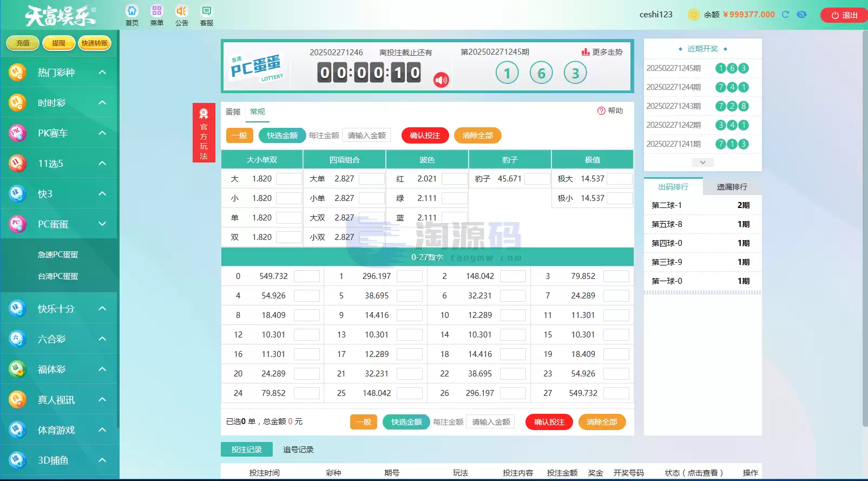Click the 官方玩法 red side banner
Image resolution: width=868 pixels, height=481 pixels.
[203, 133]
